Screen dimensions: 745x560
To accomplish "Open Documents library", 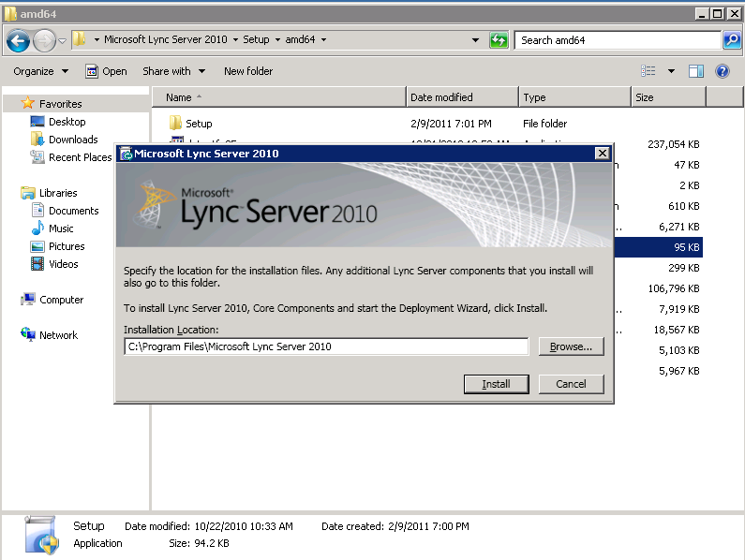I will 65,211.
